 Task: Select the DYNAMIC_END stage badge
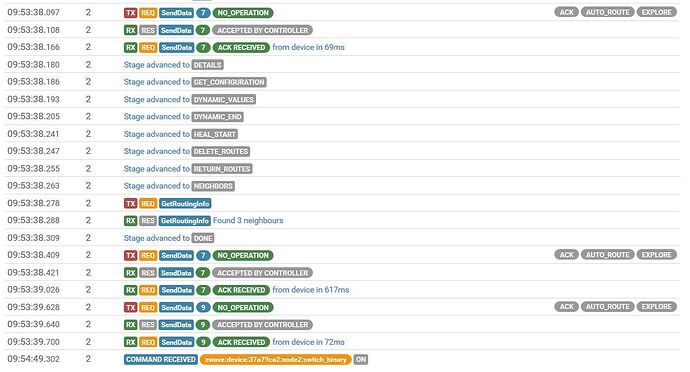(x=217, y=117)
